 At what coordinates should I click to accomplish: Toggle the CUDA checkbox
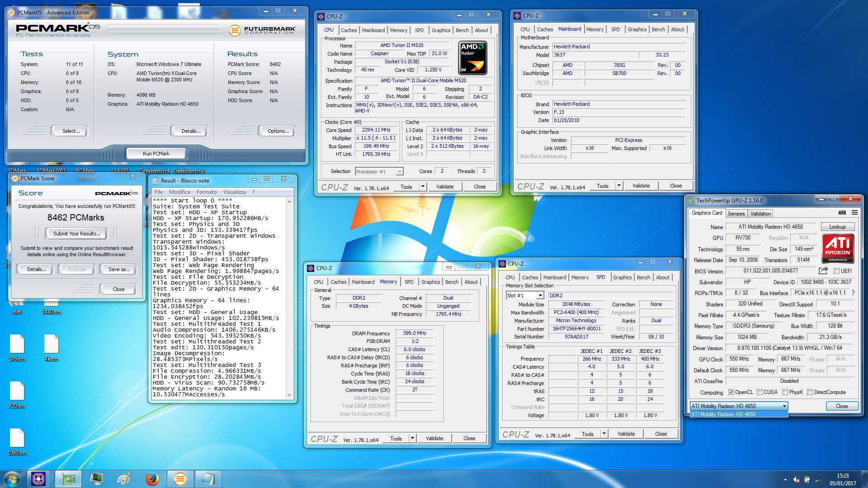759,392
